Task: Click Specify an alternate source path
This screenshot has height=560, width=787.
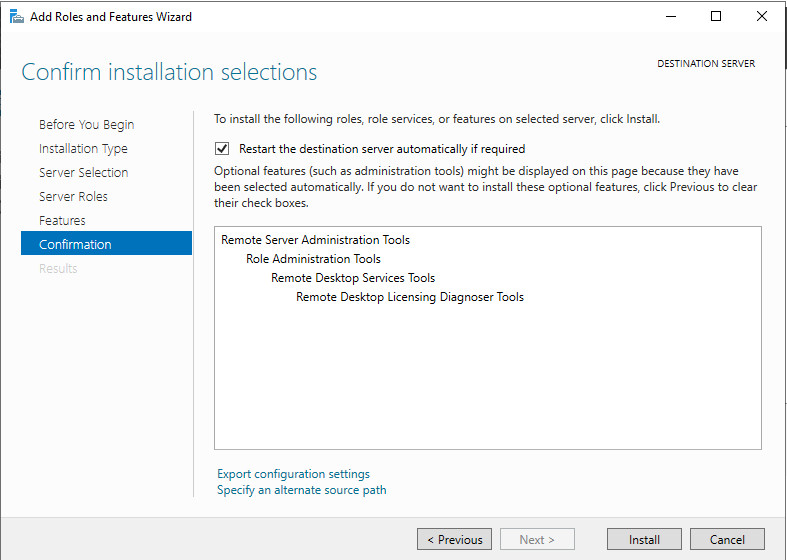Action: tap(301, 490)
